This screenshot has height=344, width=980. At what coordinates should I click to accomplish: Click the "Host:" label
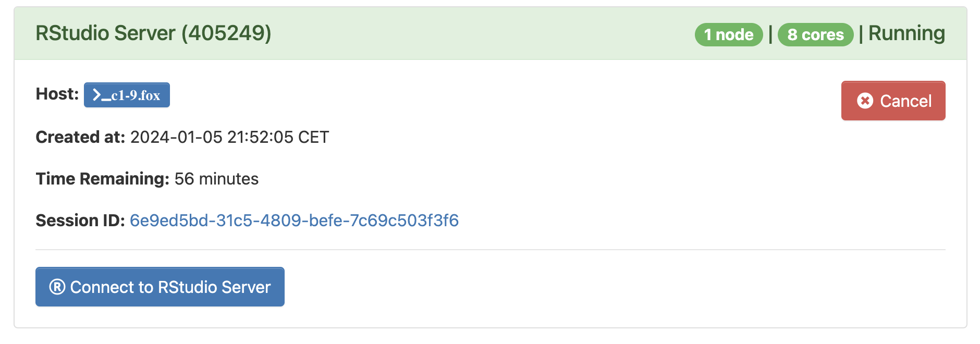click(57, 94)
